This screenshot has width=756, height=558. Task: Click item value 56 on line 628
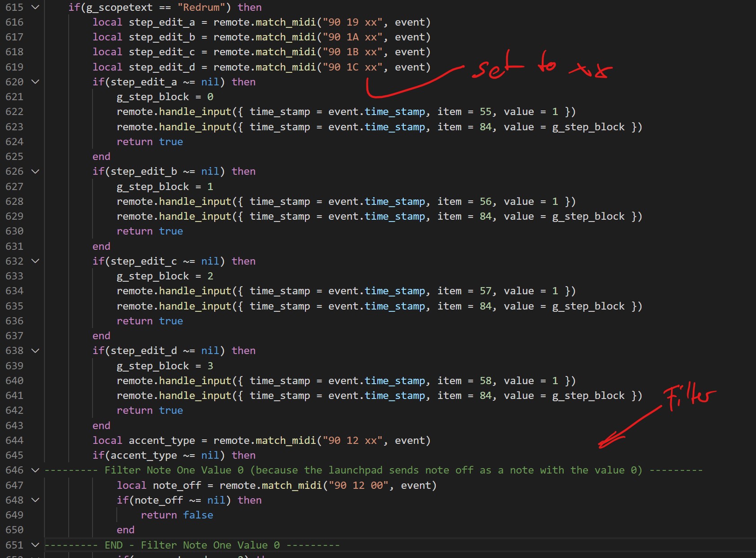[x=486, y=201]
